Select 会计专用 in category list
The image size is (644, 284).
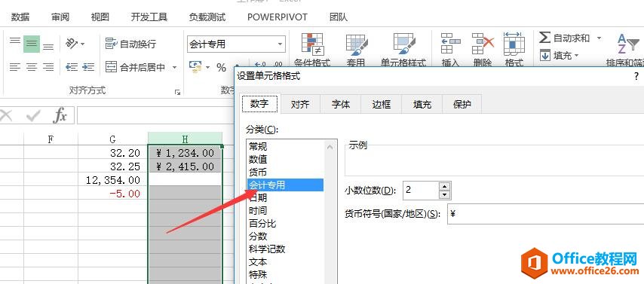[285, 185]
